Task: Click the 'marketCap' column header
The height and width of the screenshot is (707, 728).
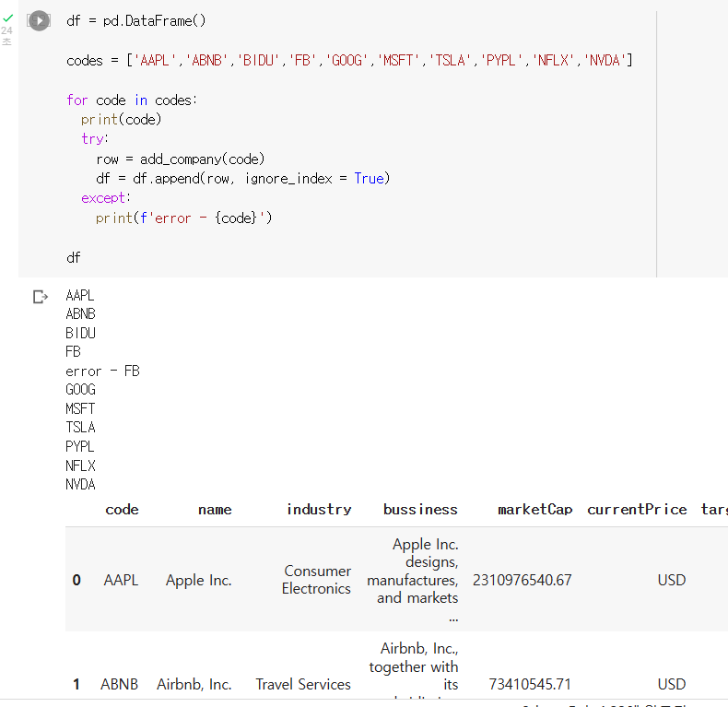Action: click(x=534, y=510)
